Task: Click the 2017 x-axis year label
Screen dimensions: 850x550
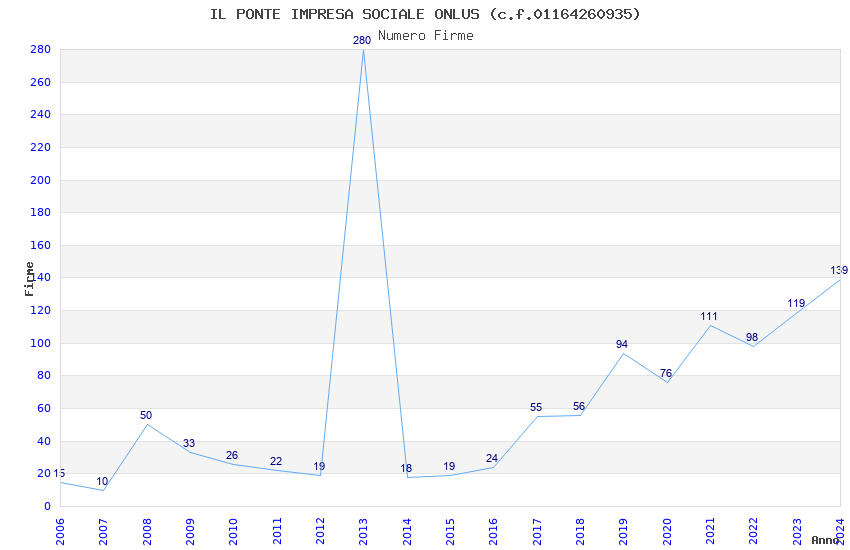Action: tap(537, 532)
